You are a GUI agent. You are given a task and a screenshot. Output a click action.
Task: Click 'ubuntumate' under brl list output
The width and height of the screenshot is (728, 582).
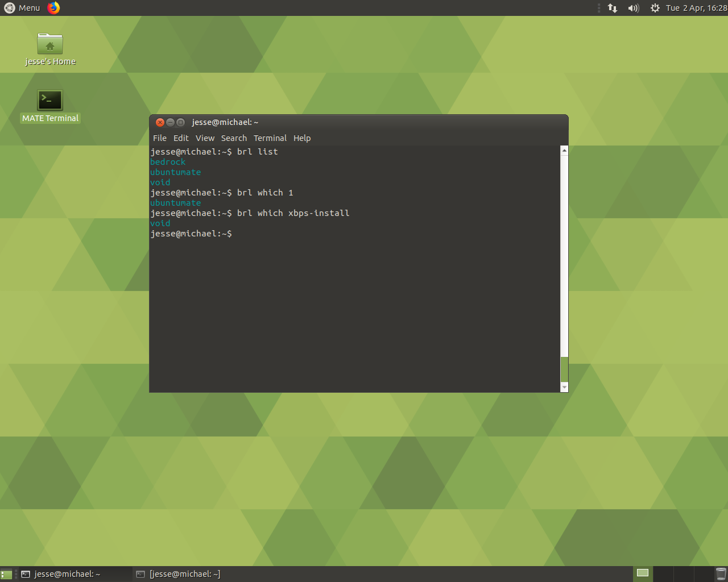tap(175, 172)
